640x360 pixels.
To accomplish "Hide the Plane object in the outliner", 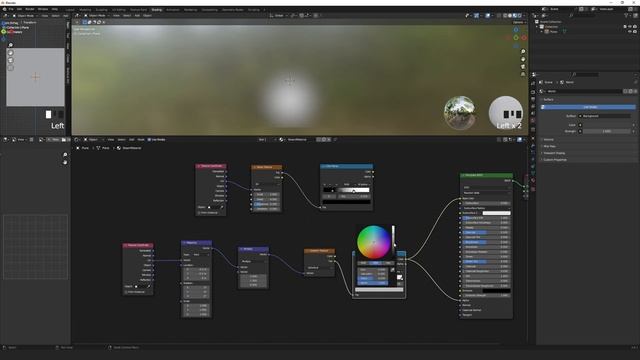I will (629, 31).
